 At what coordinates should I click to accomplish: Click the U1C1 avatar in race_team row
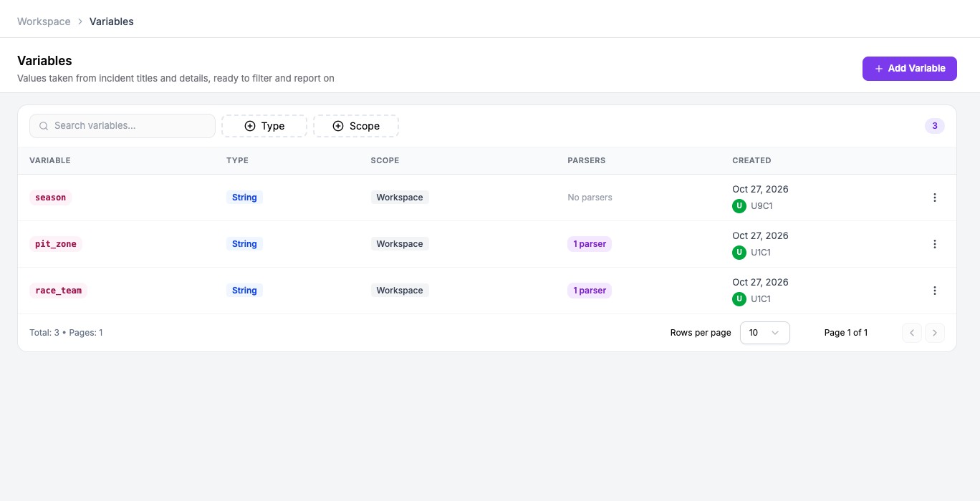(739, 299)
